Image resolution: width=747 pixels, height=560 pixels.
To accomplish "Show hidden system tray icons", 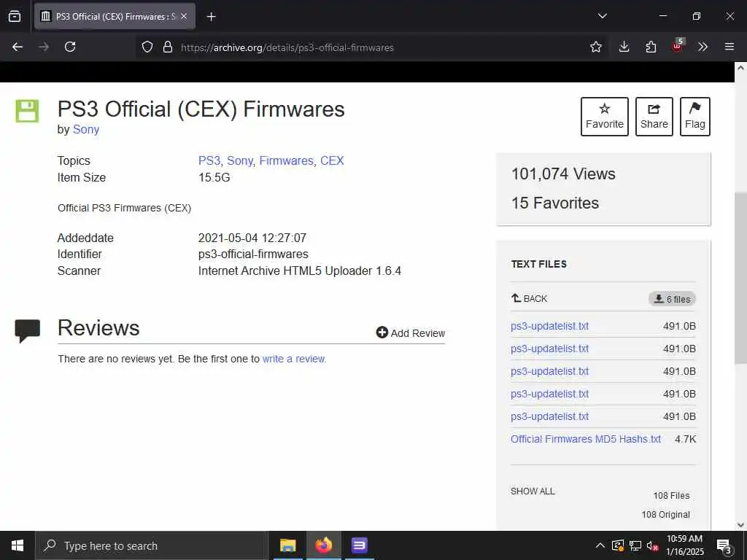I will pyautogui.click(x=600, y=545).
